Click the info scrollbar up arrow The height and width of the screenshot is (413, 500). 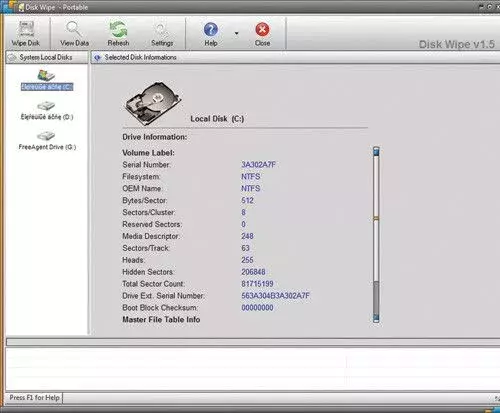coord(376,152)
